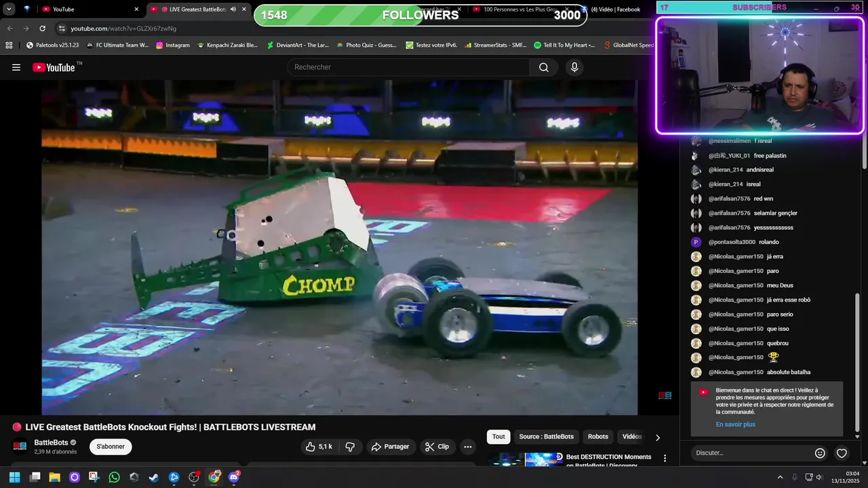The width and height of the screenshot is (868, 488).
Task: Click chat message "absolute batalha"
Action: 789,372
